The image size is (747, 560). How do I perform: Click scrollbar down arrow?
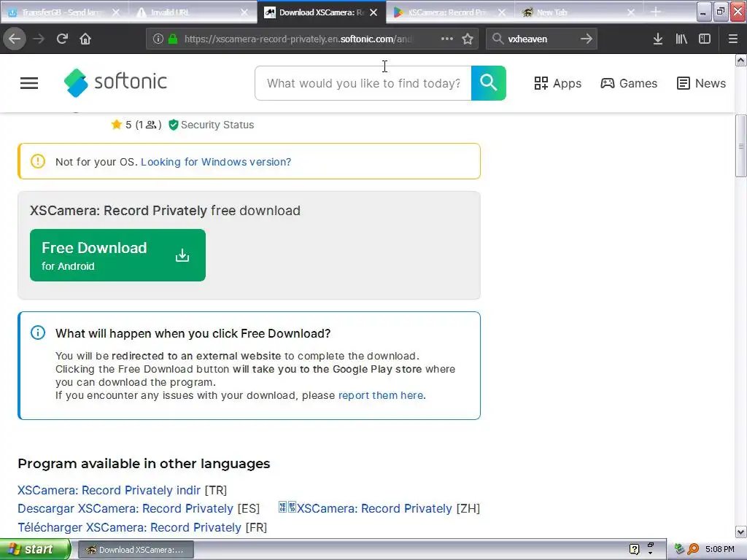click(x=740, y=532)
